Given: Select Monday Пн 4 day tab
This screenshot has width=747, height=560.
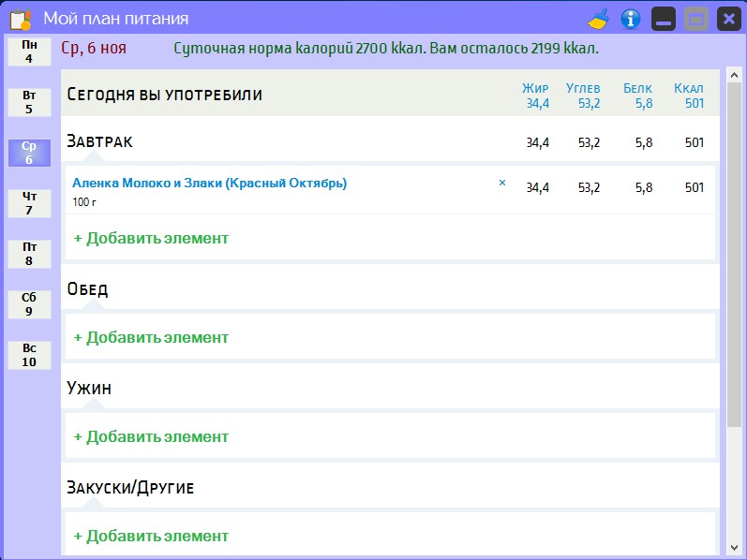Looking at the screenshot, I should (29, 52).
